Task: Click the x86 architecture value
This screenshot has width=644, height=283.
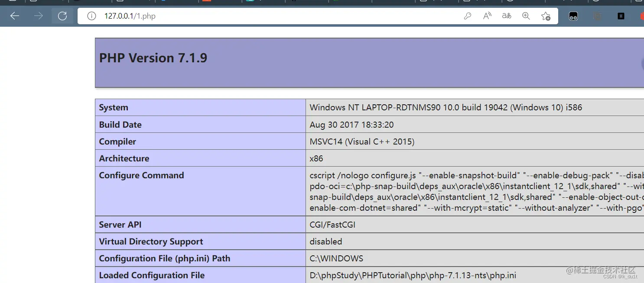Action: 316,158
